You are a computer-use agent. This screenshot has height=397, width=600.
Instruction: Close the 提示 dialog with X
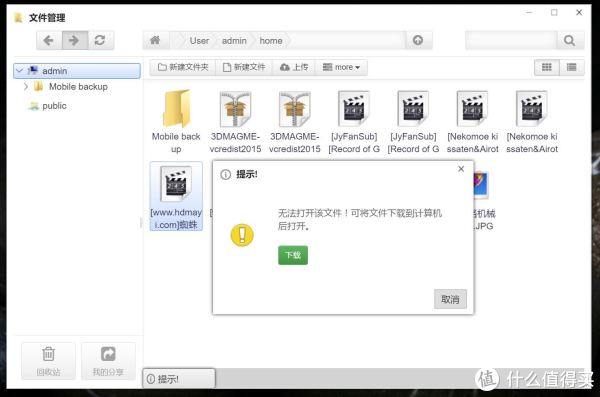[x=461, y=169]
